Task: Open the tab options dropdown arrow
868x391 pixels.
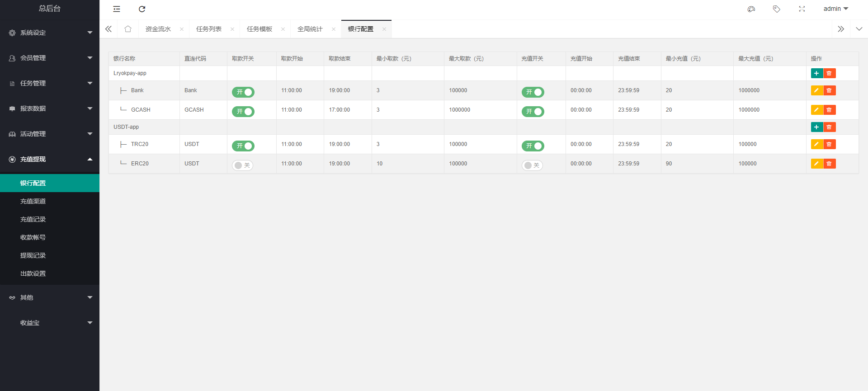Action: [859, 29]
